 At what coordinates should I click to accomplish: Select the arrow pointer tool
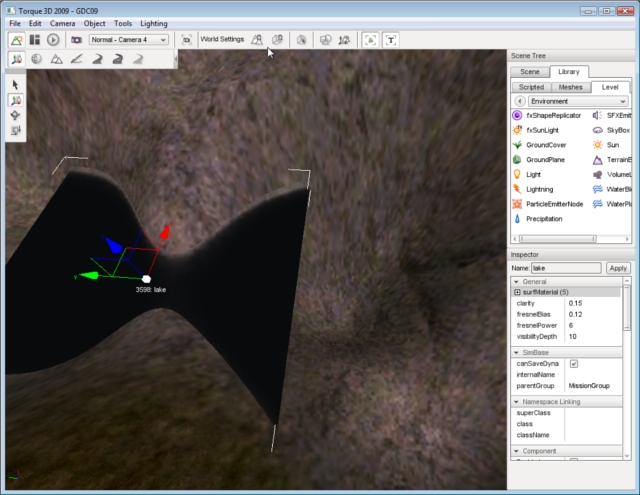pyautogui.click(x=17, y=85)
